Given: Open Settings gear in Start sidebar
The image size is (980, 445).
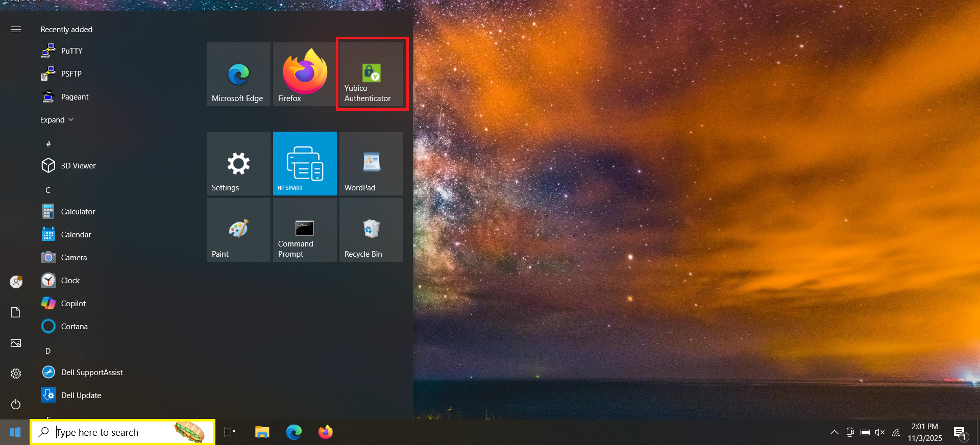Looking at the screenshot, I should [x=16, y=374].
